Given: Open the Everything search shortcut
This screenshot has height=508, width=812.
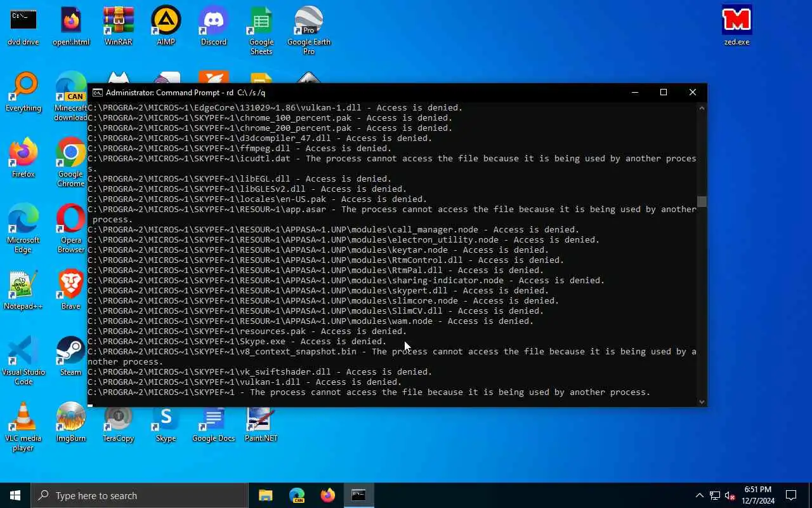Looking at the screenshot, I should [23, 93].
